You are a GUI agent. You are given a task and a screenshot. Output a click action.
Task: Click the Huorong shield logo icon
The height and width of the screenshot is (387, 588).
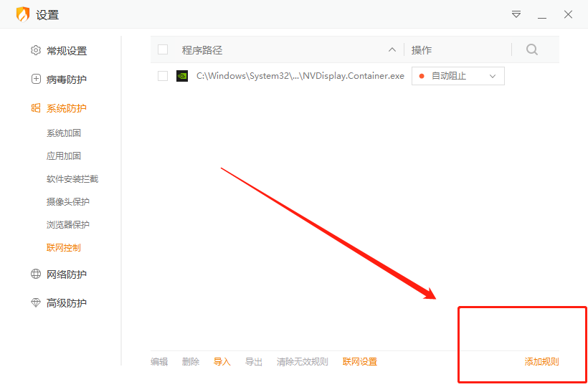[x=22, y=14]
